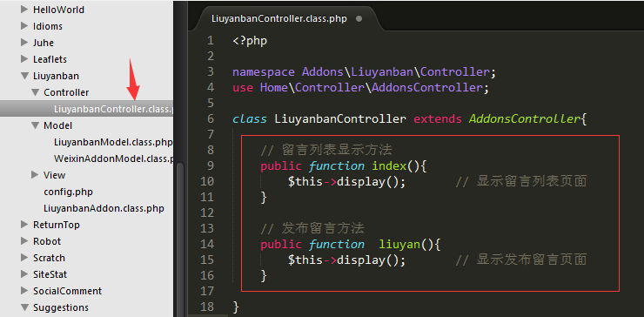Image resolution: width=644 pixels, height=317 pixels.
Task: Click the 'index' function name
Action: pos(389,166)
